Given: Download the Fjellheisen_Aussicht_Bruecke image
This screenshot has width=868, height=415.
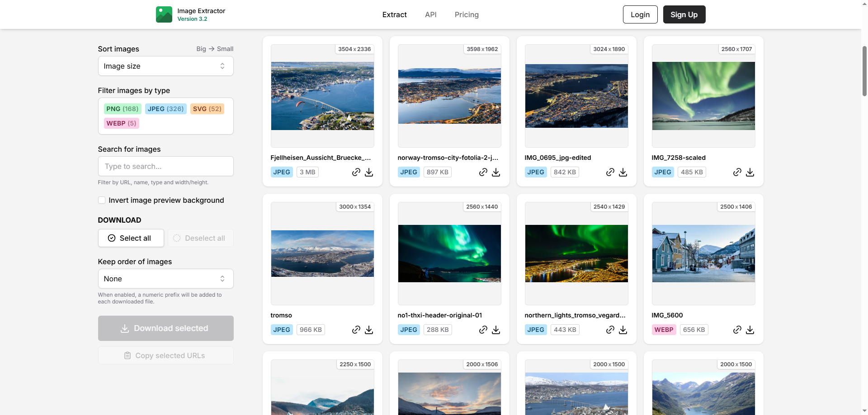Looking at the screenshot, I should [369, 172].
